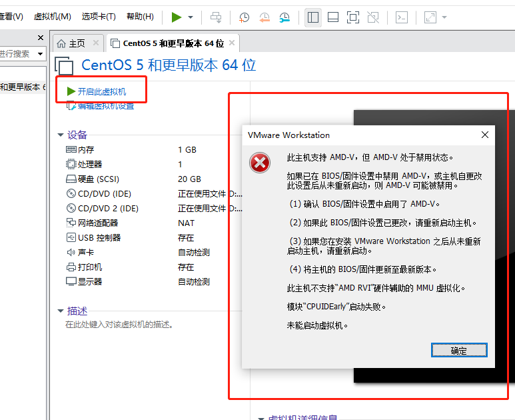Collapse the 虚拟机详细信息 section

[x=261, y=419]
